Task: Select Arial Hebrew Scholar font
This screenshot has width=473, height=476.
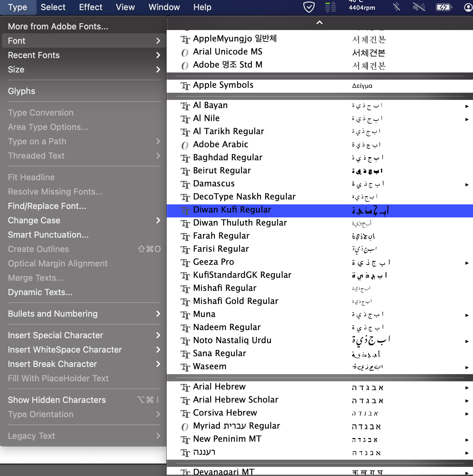Action: point(320,401)
